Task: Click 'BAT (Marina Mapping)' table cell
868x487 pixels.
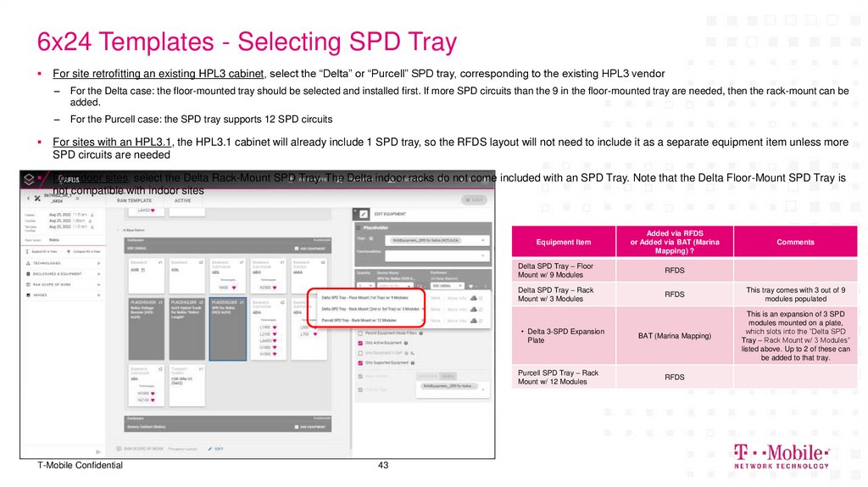Action: tap(674, 336)
